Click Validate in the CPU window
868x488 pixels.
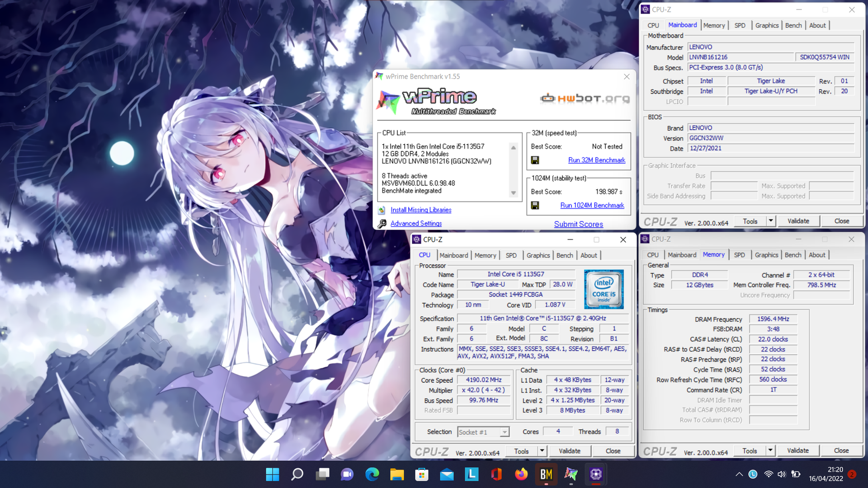click(570, 451)
